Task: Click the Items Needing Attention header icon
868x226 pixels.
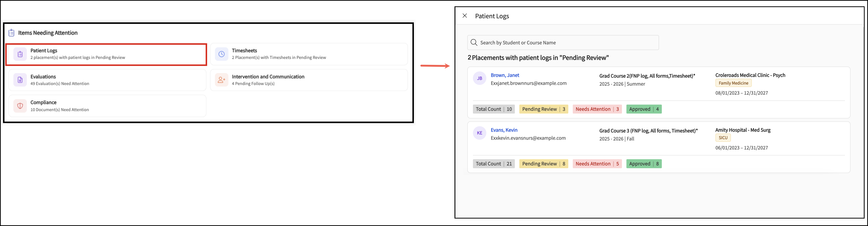Action: click(12, 33)
